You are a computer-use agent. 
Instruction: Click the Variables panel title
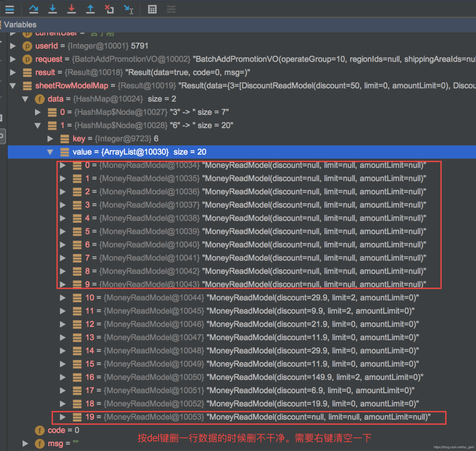(20, 24)
